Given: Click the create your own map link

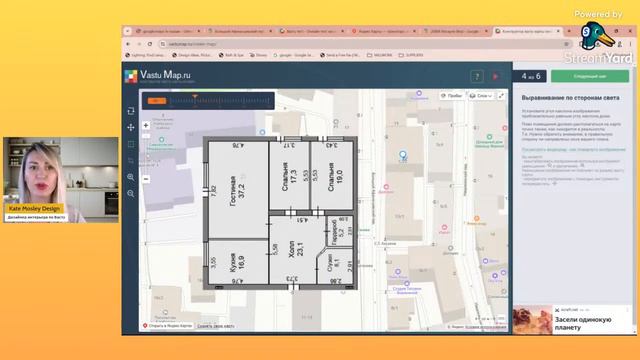Looking at the screenshot, I should click(216, 326).
